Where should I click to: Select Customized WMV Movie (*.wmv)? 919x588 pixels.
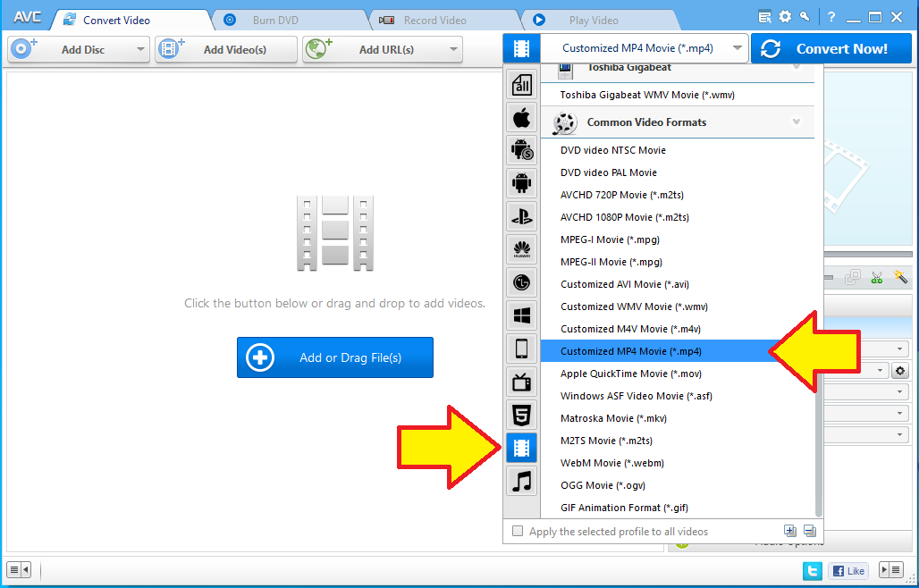click(677, 307)
